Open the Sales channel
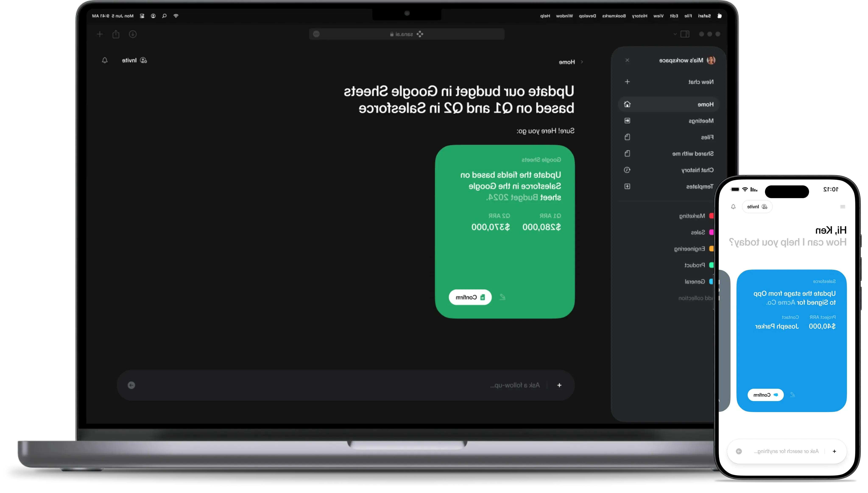The height and width of the screenshot is (493, 868). point(698,232)
